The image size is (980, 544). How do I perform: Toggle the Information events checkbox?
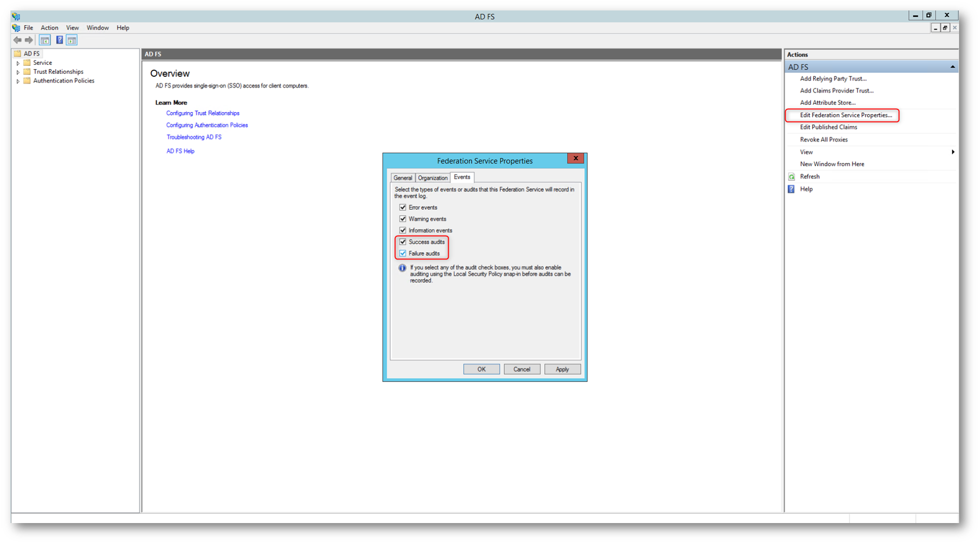(402, 230)
